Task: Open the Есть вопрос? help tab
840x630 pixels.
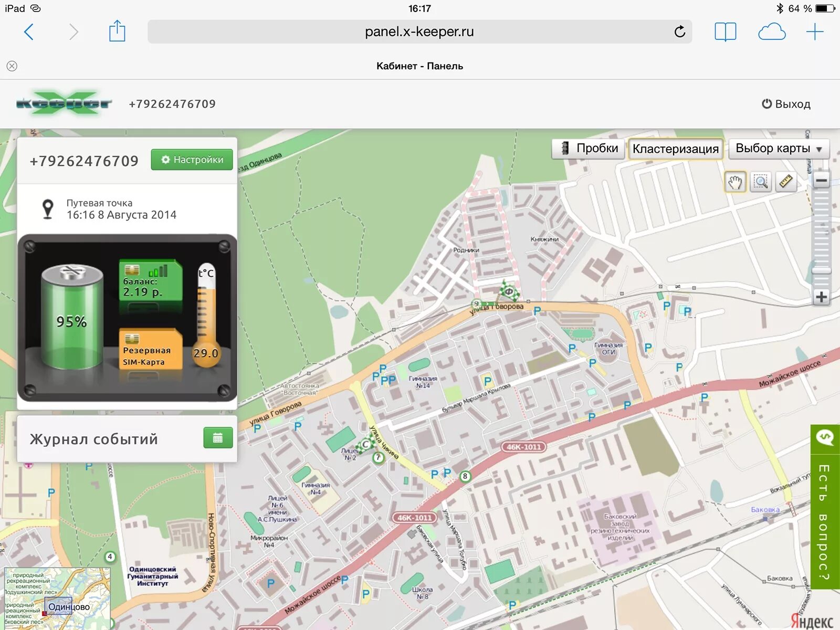Action: pos(825,507)
